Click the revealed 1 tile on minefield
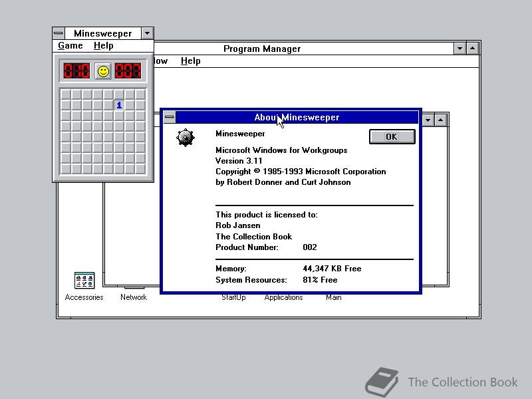532x399 pixels. [x=119, y=105]
